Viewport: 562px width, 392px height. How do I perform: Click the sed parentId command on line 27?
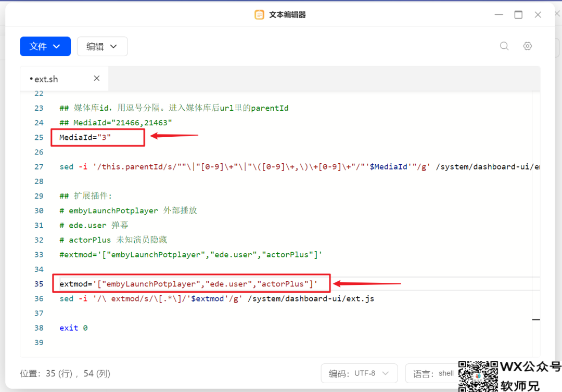click(300, 167)
